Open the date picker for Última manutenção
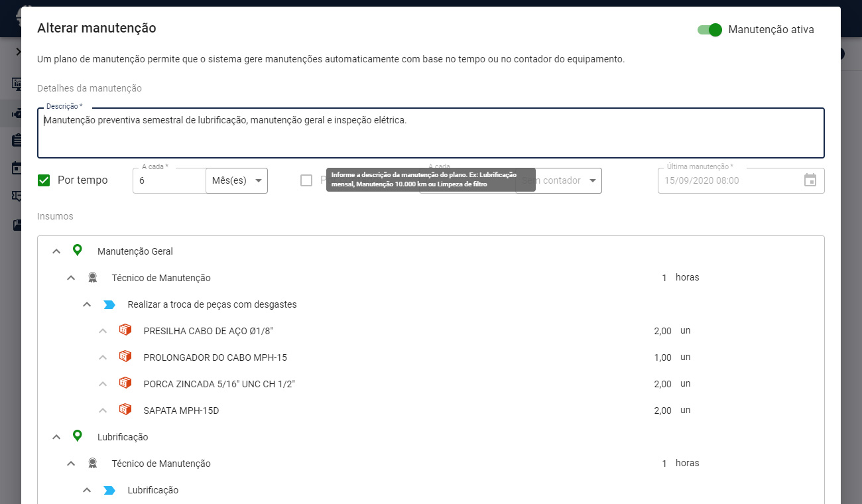This screenshot has width=862, height=504. [x=810, y=180]
